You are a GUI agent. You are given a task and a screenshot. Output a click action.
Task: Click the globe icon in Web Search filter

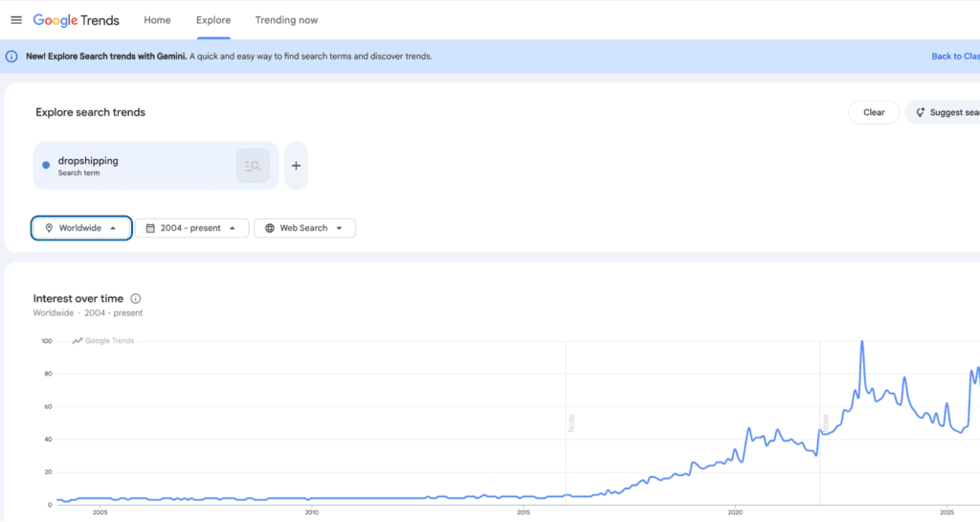(x=269, y=228)
